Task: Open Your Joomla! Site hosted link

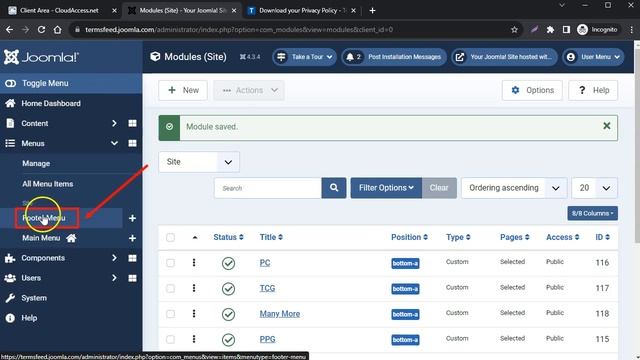Action: [504, 57]
